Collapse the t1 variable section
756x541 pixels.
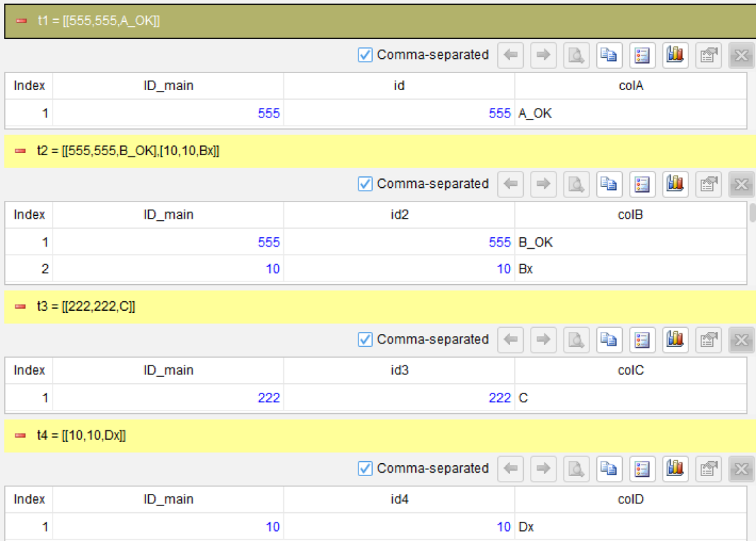point(21,20)
